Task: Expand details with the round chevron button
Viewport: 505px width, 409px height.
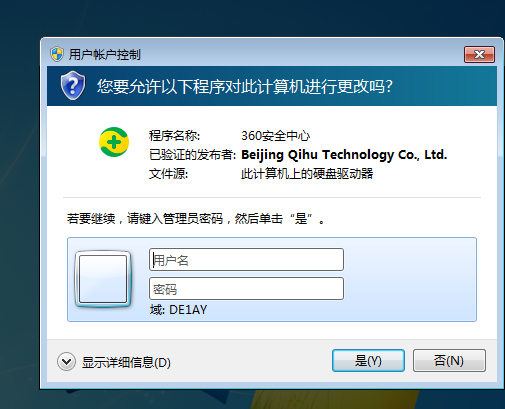Action: [66, 362]
